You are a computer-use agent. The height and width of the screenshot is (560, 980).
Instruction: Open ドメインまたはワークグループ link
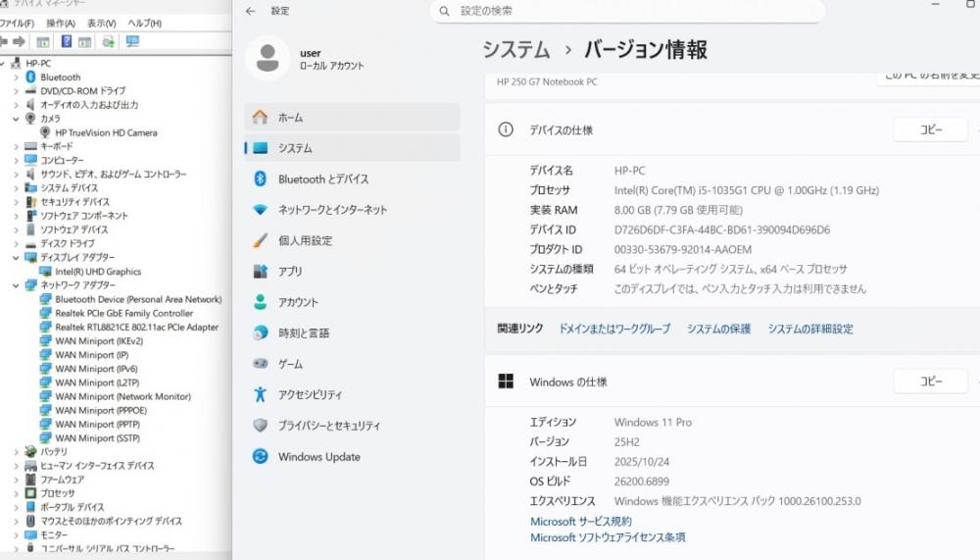click(614, 329)
